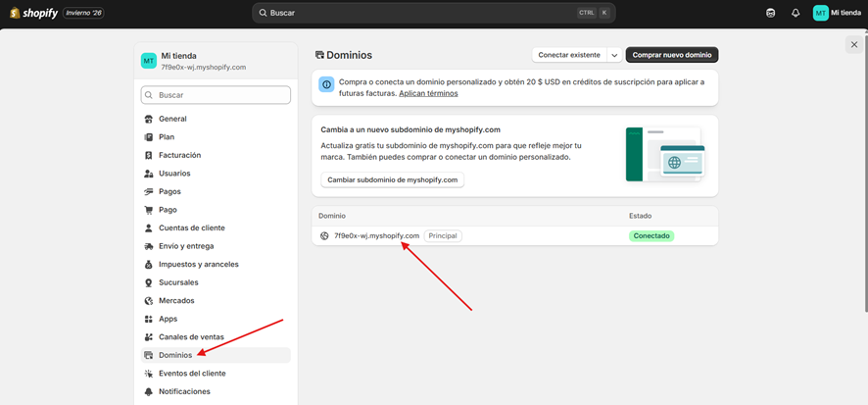Click the Shopify logo in the top bar
This screenshot has width=868, height=405.
[34, 13]
